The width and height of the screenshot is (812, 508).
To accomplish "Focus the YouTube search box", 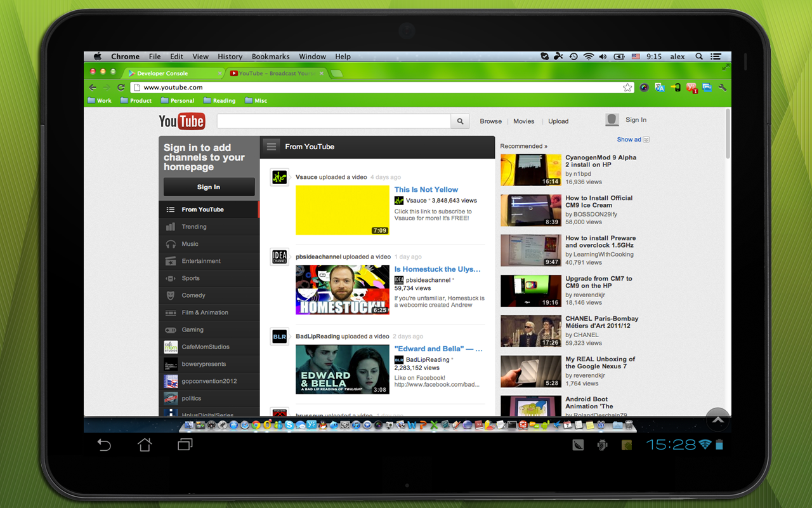I will coord(334,121).
